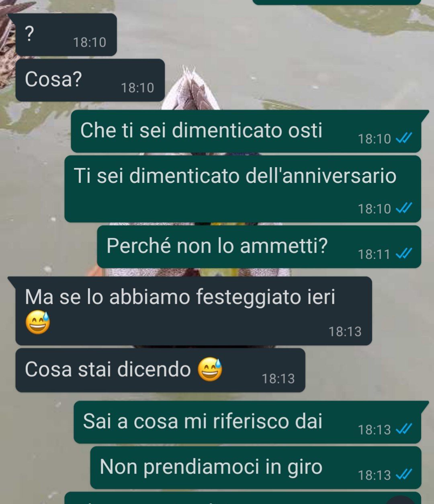Select the "Cosa?" received message
The width and height of the screenshot is (434, 504).
pos(90,80)
